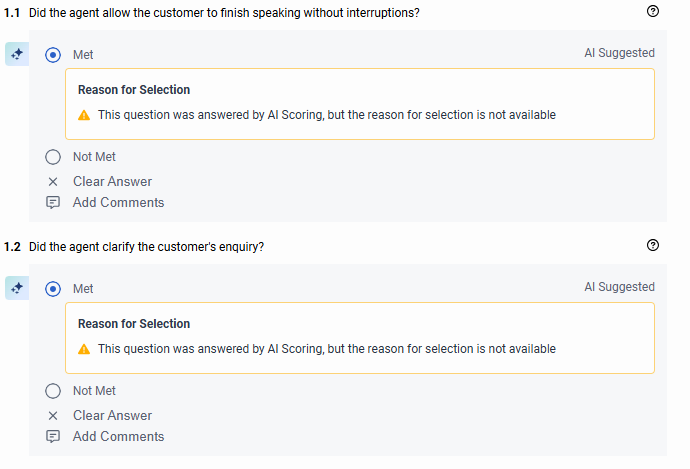Click the warning triangle in question 1.2 reason box
This screenshot has height=469, width=690.
(84, 349)
